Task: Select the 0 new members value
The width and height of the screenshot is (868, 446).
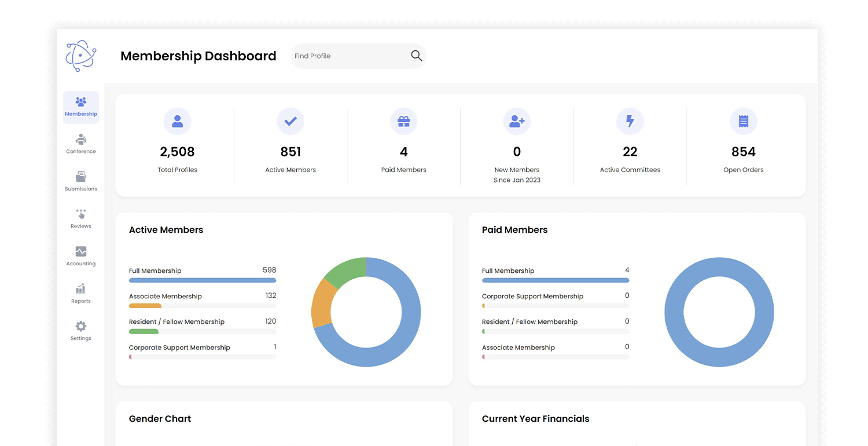Action: [517, 152]
